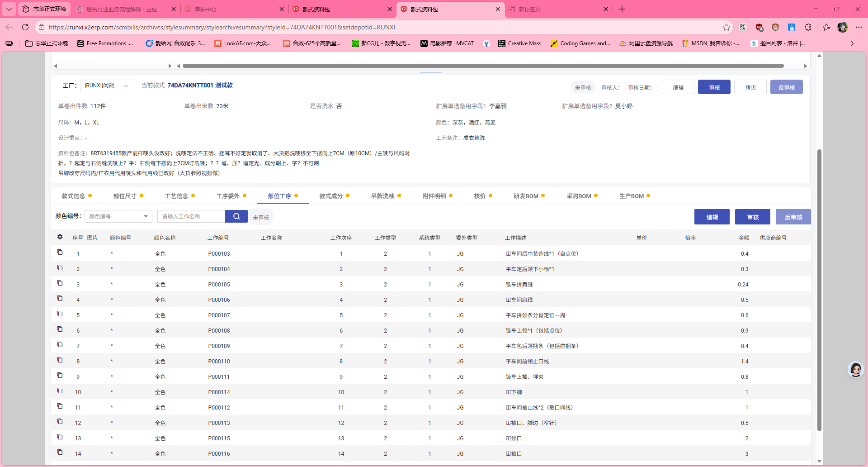Click the 拷贝 button

click(750, 87)
